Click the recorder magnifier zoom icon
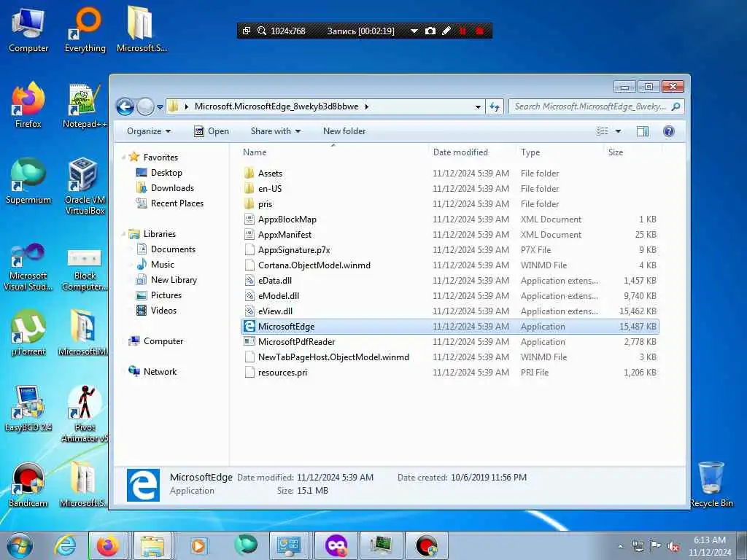Screen dimensions: 747x560 (x=262, y=31)
